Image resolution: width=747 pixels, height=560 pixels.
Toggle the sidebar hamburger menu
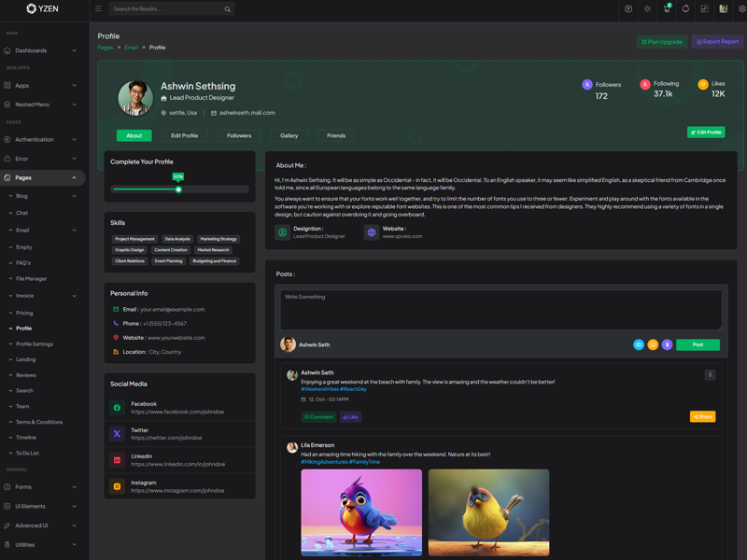point(98,9)
